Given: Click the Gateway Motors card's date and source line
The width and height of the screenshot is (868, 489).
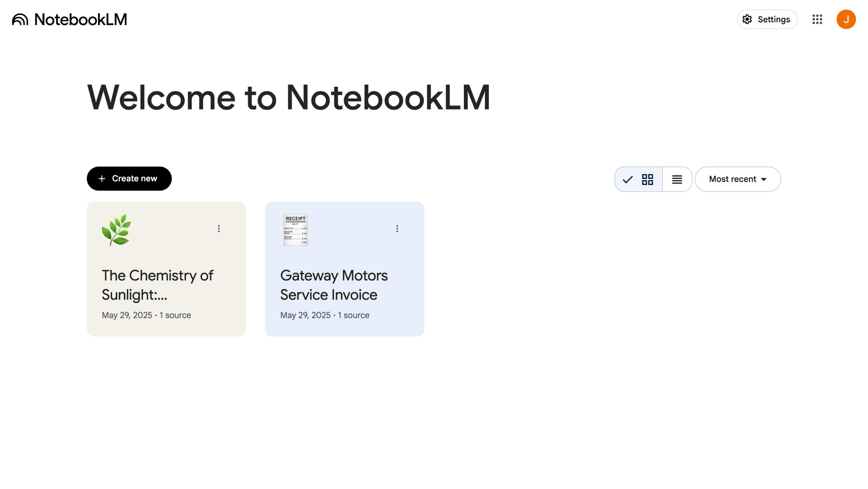Looking at the screenshot, I should pyautogui.click(x=324, y=315).
